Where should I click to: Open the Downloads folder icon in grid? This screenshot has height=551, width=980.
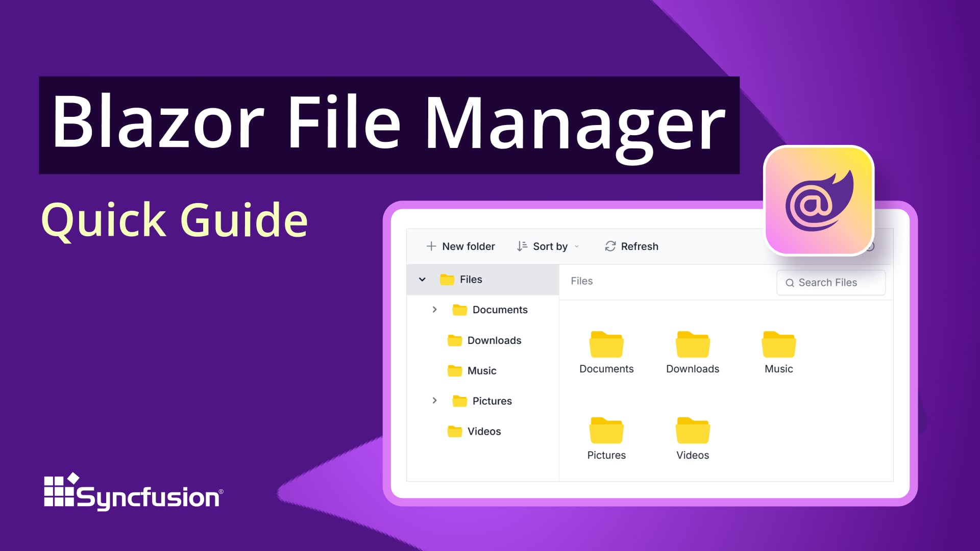(693, 345)
